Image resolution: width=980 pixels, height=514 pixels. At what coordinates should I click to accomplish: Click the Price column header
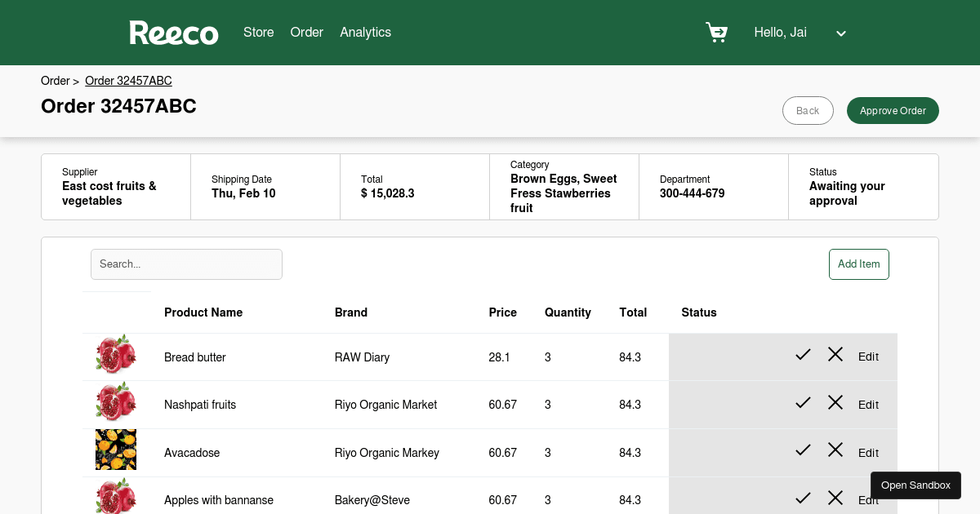pos(503,312)
